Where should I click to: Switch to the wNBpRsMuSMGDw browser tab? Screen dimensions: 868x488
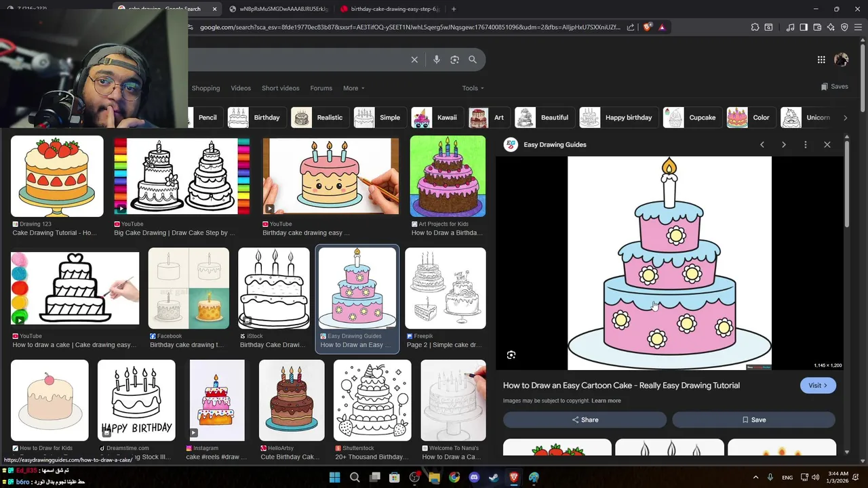pos(278,9)
